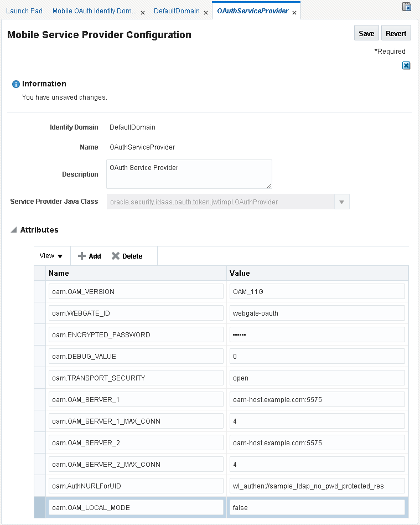Image resolution: width=420 pixels, height=525 pixels.
Task: Switch to the Launch Pad tab
Action: tap(24, 11)
